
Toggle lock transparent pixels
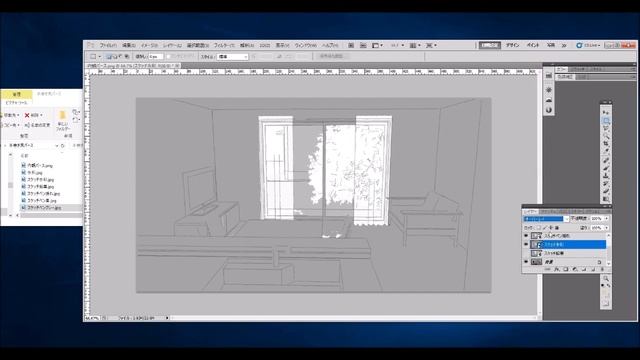[539, 228]
